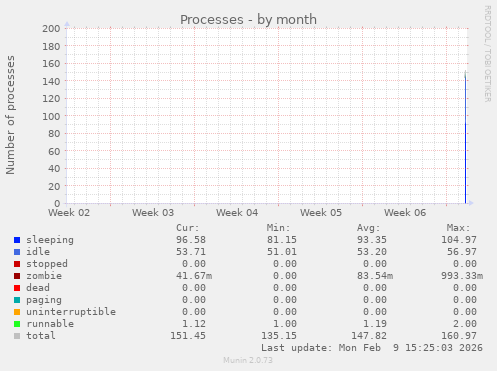497x371 pixels.
Task: Click zombie maximum value 993.33m
Action: [462, 276]
